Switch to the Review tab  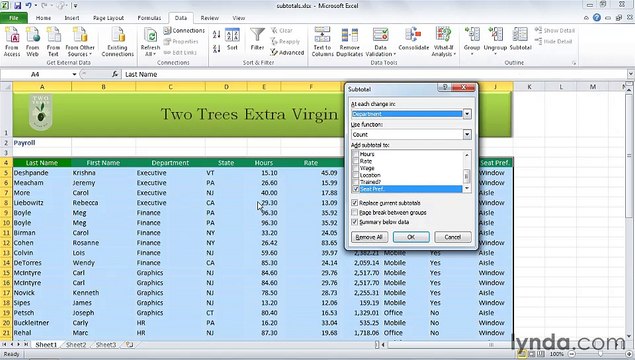click(209, 18)
